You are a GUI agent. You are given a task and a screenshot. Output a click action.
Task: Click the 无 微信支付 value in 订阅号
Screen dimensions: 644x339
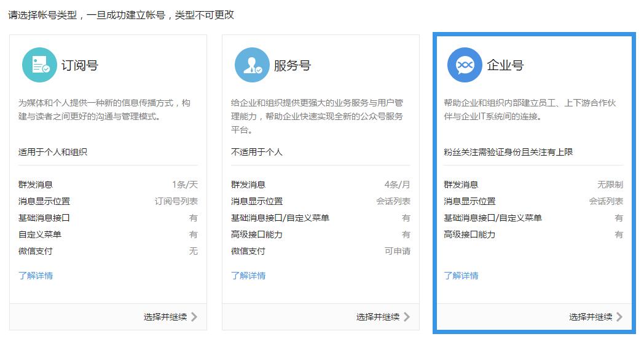pyautogui.click(x=194, y=251)
